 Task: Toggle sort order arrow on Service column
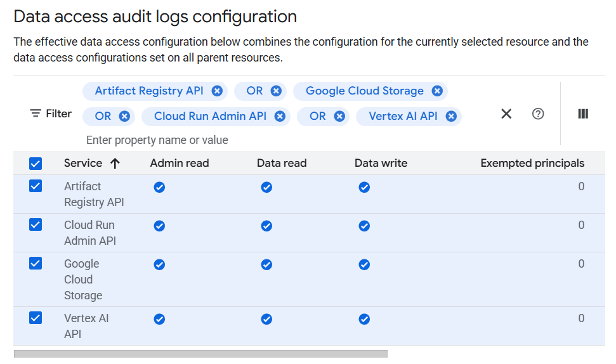pyautogui.click(x=115, y=163)
